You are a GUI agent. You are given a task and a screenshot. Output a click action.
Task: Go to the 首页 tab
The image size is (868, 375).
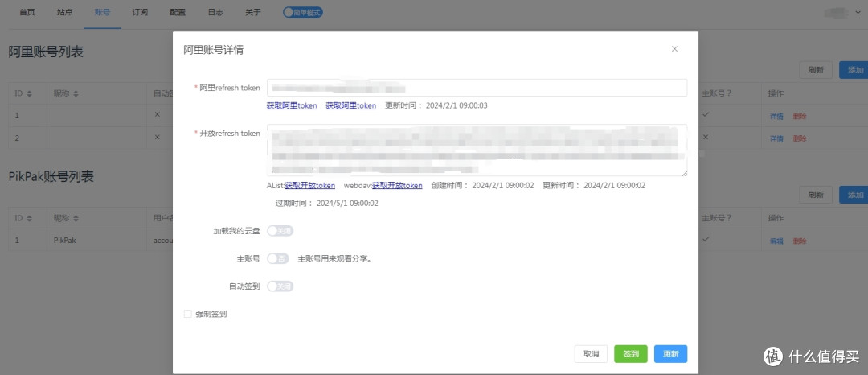click(x=27, y=12)
